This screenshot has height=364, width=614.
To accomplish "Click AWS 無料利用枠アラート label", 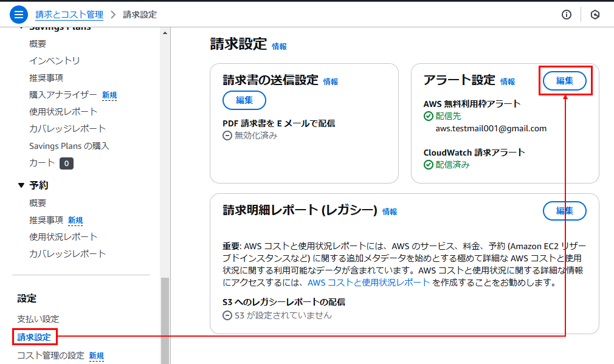I will pos(472,104).
